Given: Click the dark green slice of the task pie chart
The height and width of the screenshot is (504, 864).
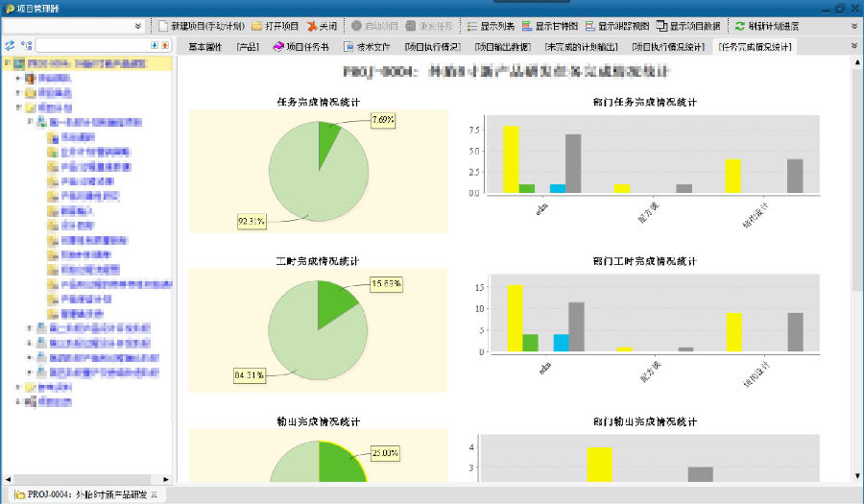Looking at the screenshot, I should 326,137.
